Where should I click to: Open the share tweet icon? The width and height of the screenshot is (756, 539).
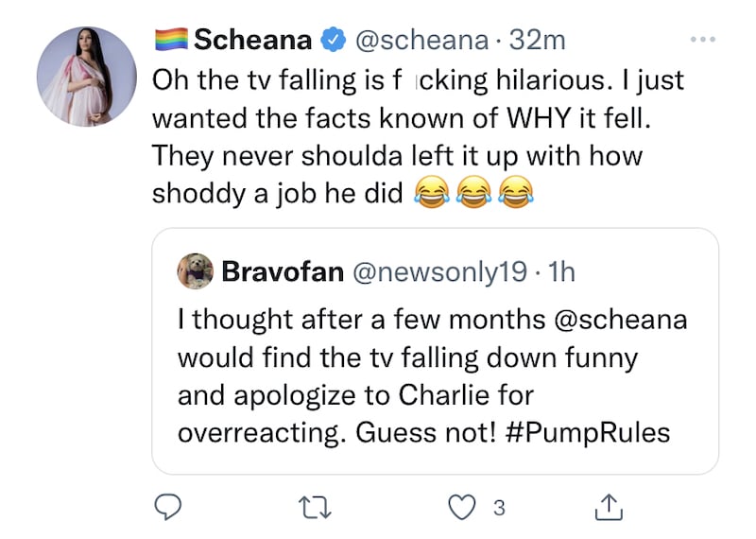pos(605,508)
